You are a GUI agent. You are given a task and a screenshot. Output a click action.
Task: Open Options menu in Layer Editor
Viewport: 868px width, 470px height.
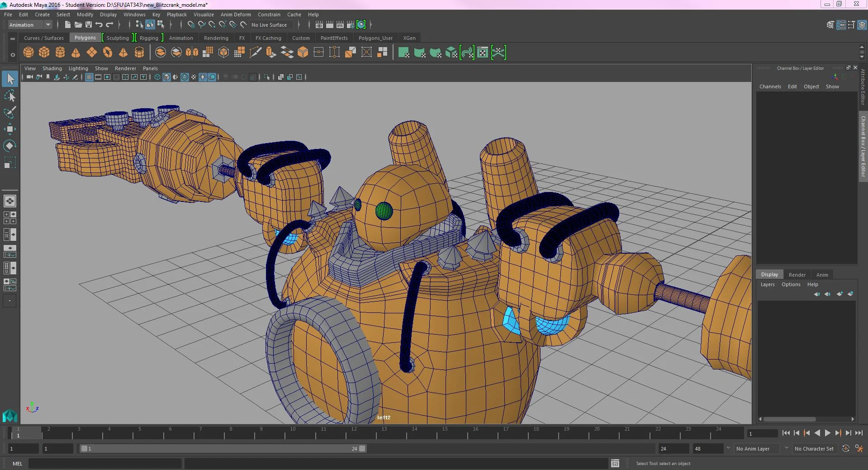click(791, 284)
